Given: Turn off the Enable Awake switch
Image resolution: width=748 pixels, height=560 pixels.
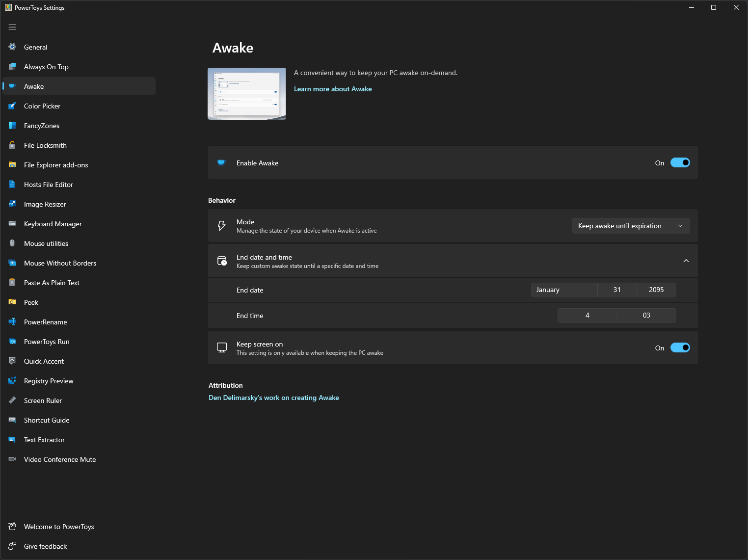Looking at the screenshot, I should [680, 162].
